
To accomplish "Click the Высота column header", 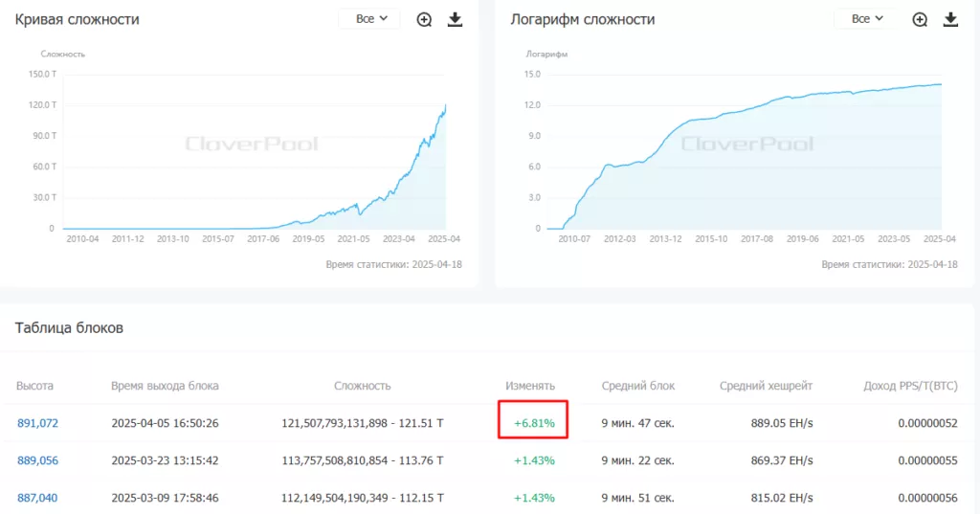I will pos(34,386).
